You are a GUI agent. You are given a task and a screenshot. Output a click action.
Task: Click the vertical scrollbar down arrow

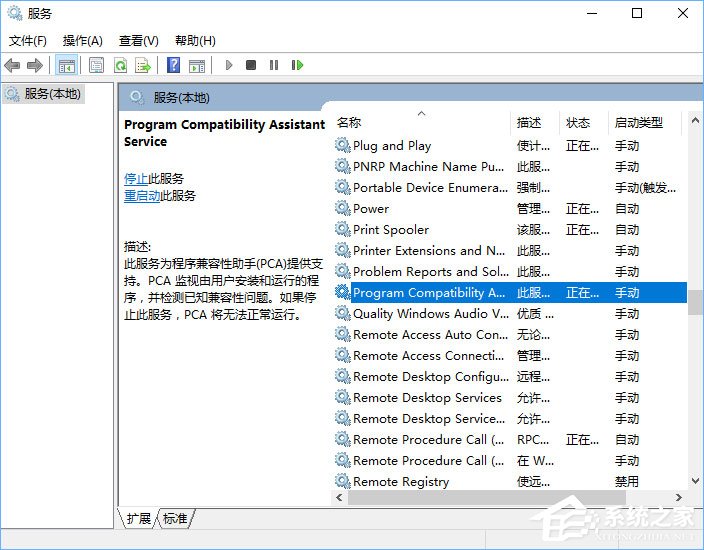(x=695, y=481)
